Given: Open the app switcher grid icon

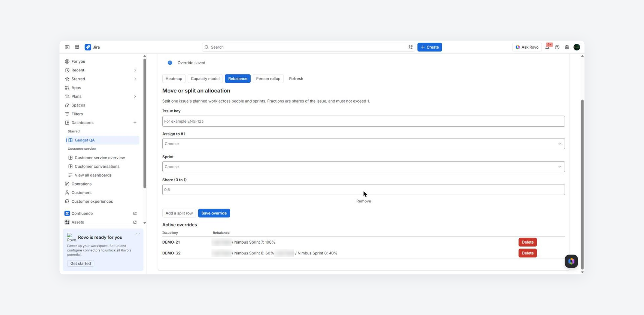Looking at the screenshot, I should coord(77,47).
